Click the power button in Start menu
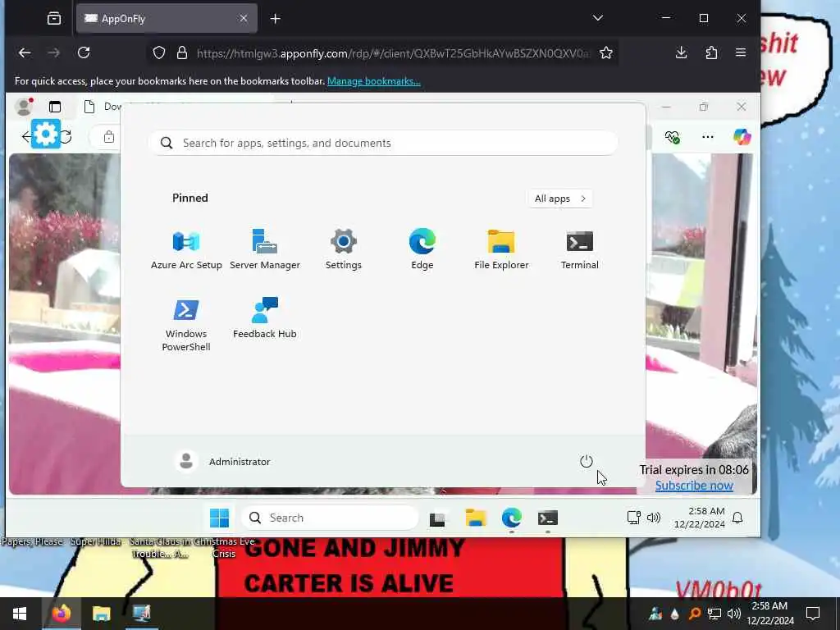840x630 pixels. point(586,461)
